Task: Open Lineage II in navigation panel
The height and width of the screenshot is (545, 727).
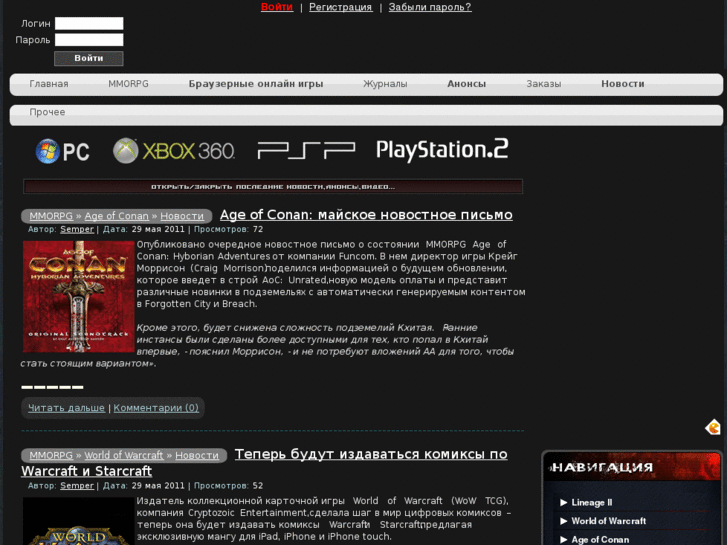Action: pos(592,502)
